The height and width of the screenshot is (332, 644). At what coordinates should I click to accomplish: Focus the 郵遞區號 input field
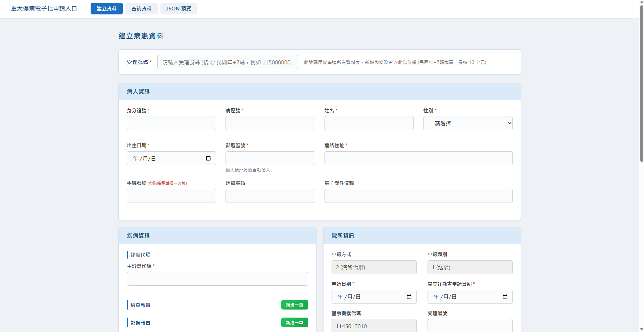270,158
